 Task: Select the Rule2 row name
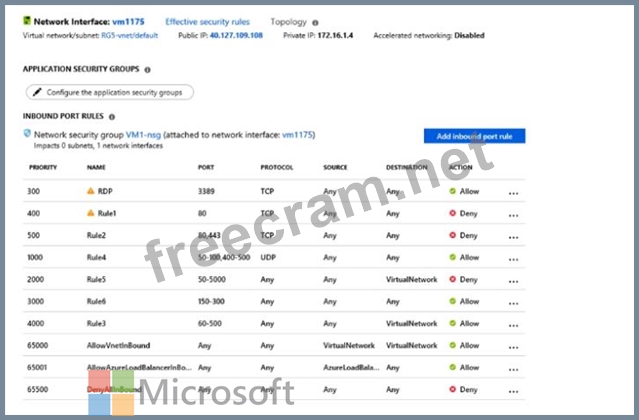pos(96,235)
